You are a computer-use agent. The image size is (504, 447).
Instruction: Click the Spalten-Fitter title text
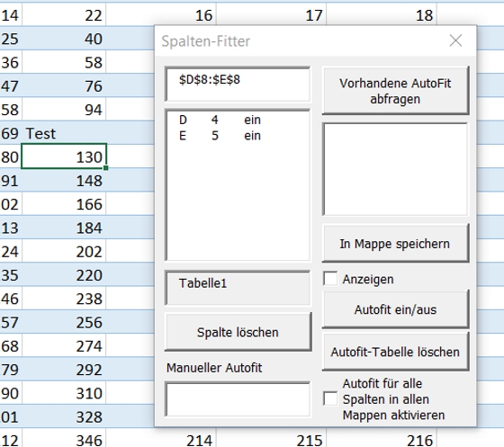(206, 41)
